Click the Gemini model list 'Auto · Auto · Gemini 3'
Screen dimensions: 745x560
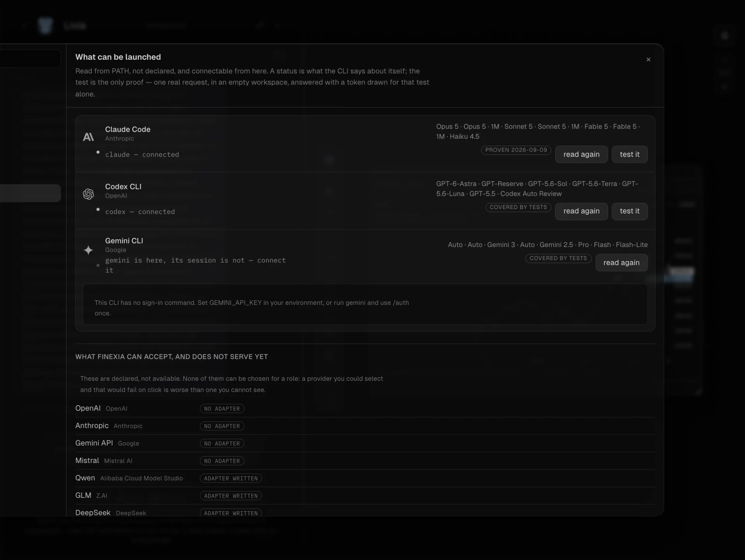pos(547,245)
